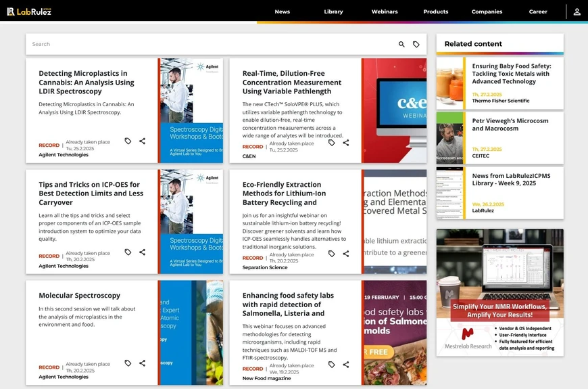Viewport: 588px width, 389px height.
Task: Share the Real-Time Dilution-Free webinar
Action: pyautogui.click(x=346, y=143)
